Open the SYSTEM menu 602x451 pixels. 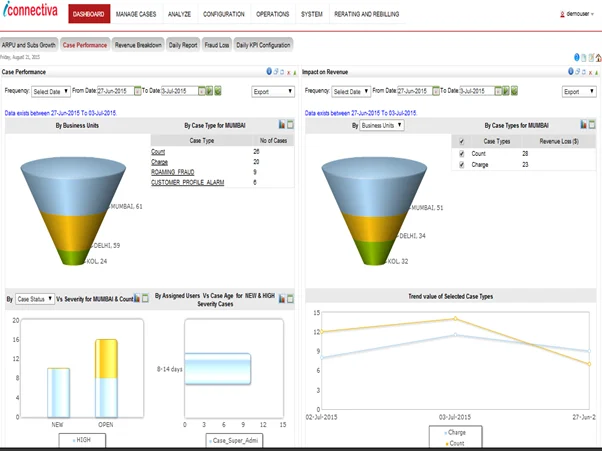(x=312, y=14)
